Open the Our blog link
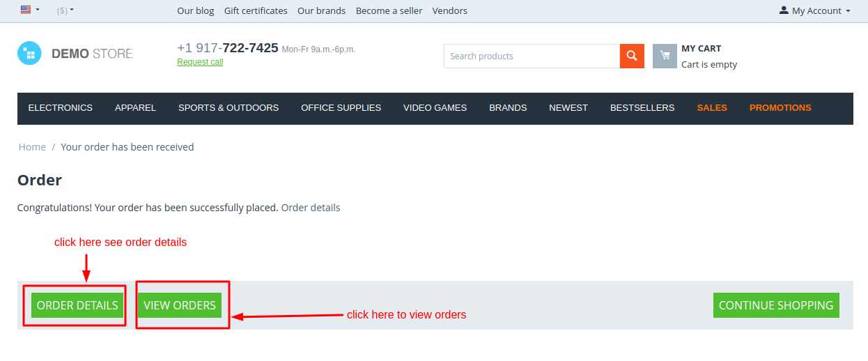Screen dimensions: 868x361 (x=196, y=10)
